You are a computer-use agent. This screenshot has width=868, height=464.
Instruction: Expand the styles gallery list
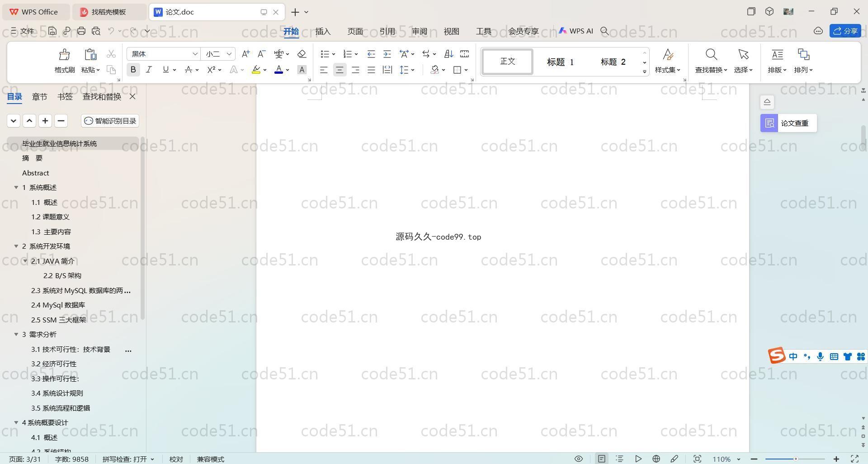(x=644, y=71)
